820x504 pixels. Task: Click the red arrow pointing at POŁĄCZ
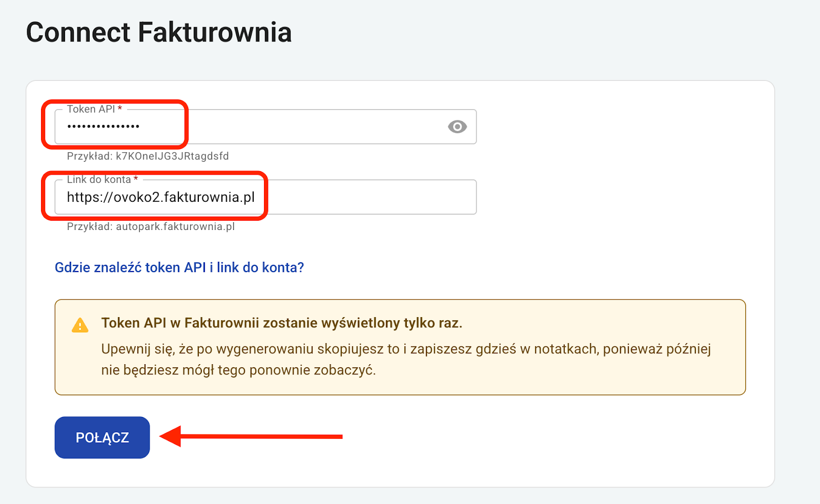click(x=251, y=436)
